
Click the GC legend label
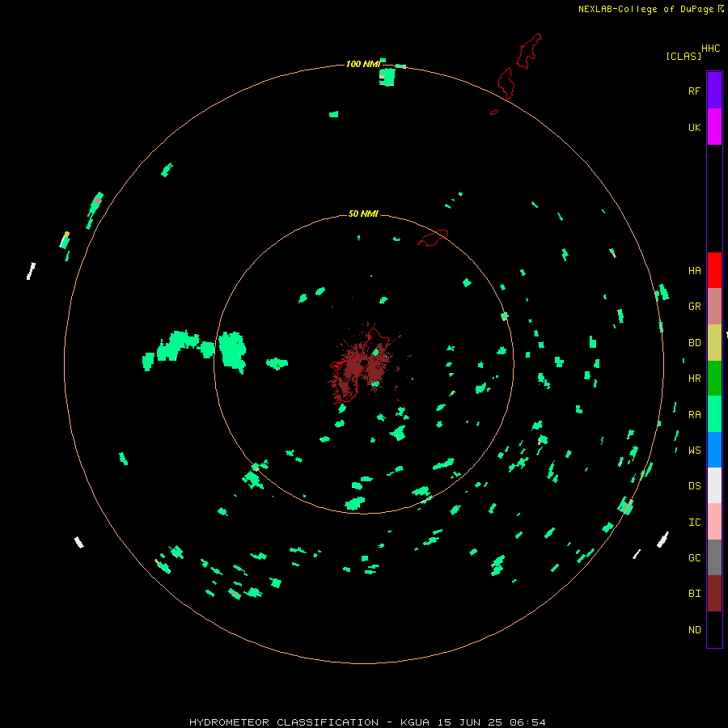tap(694, 558)
